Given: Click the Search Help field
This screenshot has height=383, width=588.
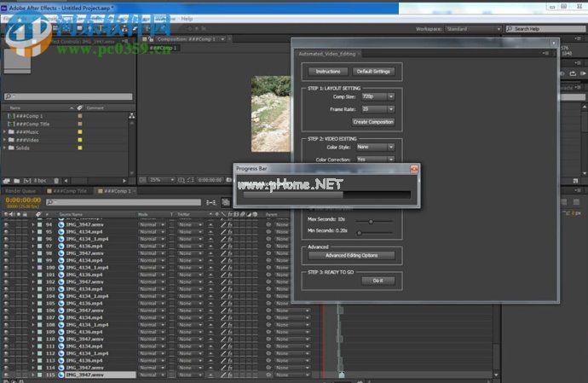Looking at the screenshot, I should coord(545,29).
